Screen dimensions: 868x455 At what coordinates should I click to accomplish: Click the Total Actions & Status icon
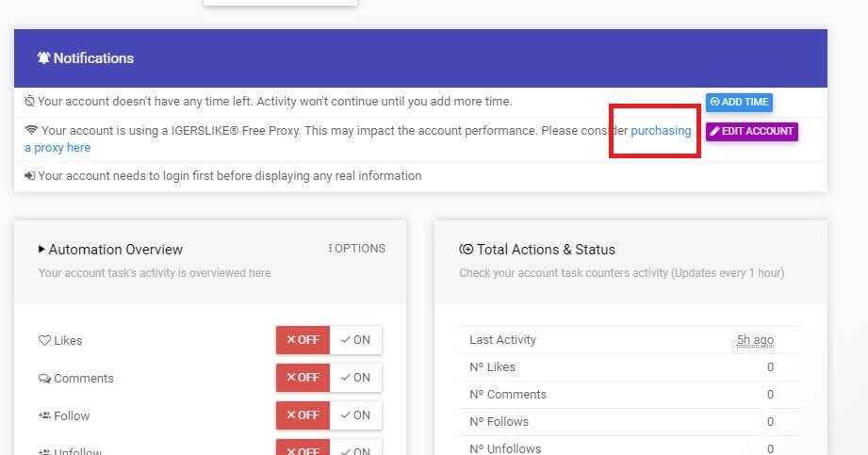click(x=466, y=250)
